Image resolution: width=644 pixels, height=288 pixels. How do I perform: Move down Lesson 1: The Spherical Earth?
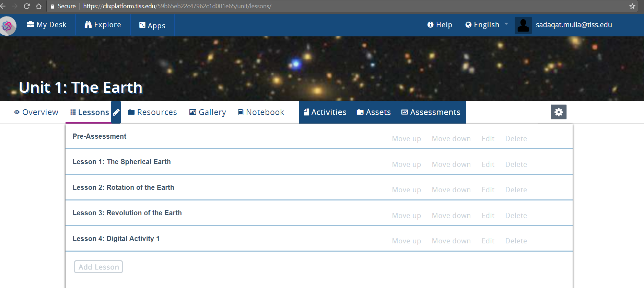[451, 164]
